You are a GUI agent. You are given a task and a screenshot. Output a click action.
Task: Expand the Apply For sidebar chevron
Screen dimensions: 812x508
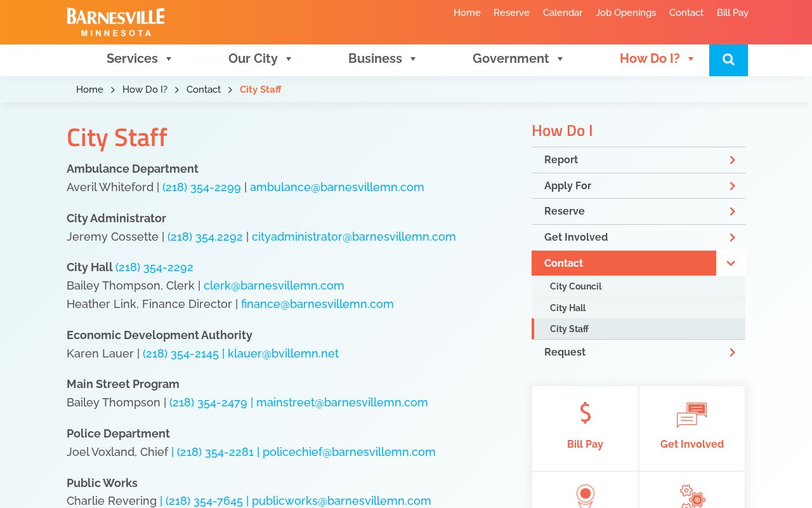[x=732, y=186]
